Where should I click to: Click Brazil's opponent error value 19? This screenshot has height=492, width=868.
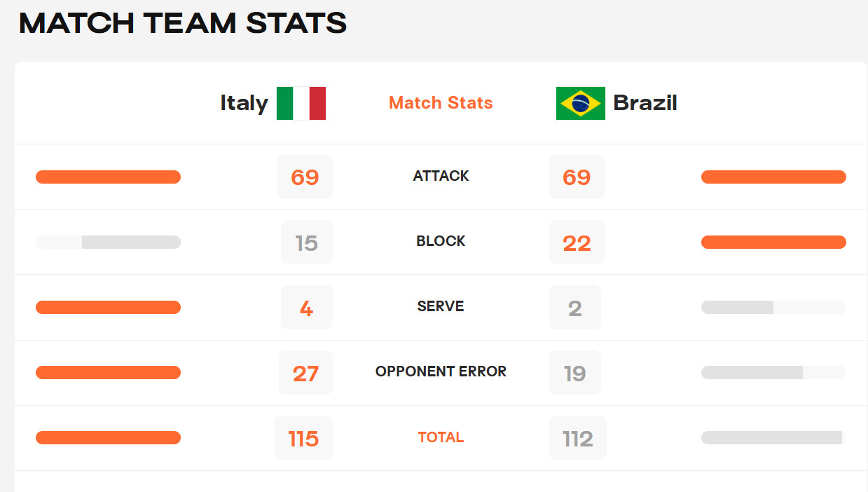pos(575,373)
